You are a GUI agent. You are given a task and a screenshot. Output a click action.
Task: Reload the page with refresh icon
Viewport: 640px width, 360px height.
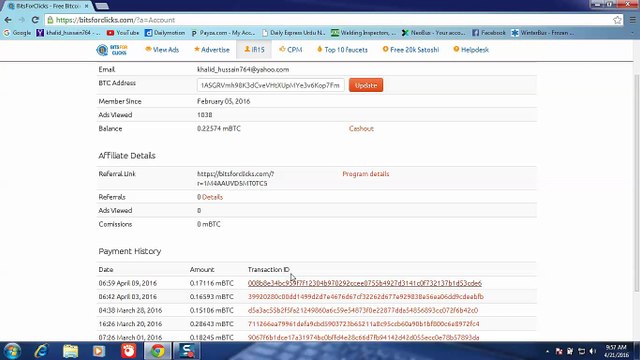point(35,20)
